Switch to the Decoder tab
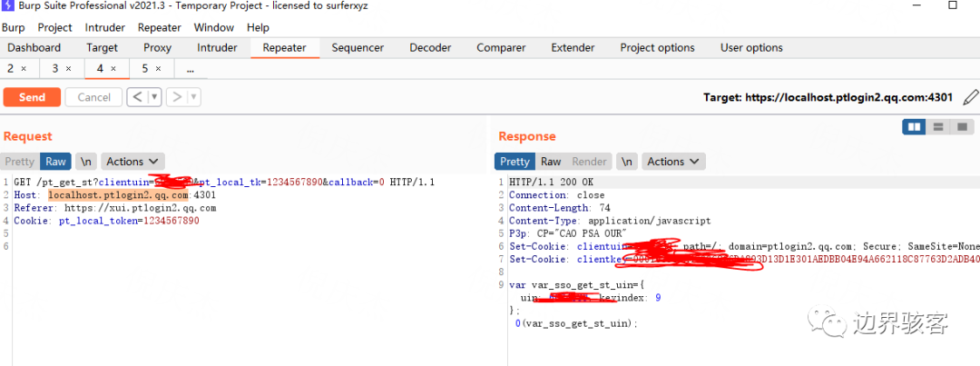 click(430, 47)
